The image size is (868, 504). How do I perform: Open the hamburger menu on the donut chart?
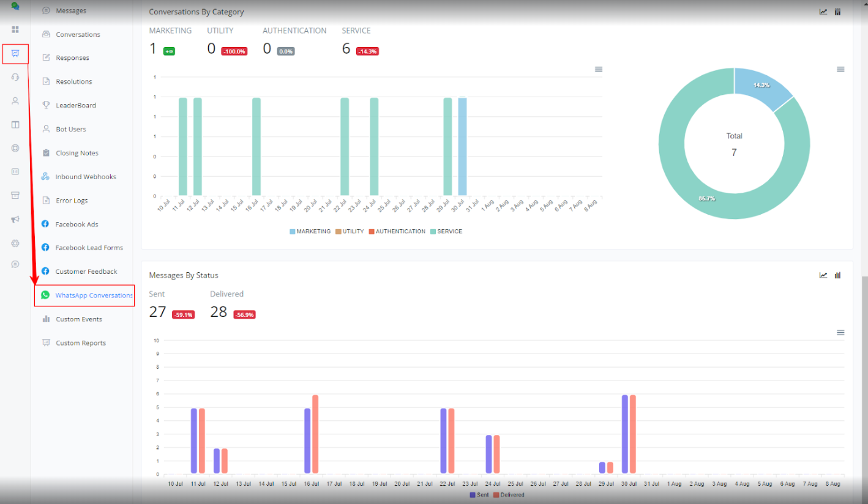pyautogui.click(x=840, y=69)
